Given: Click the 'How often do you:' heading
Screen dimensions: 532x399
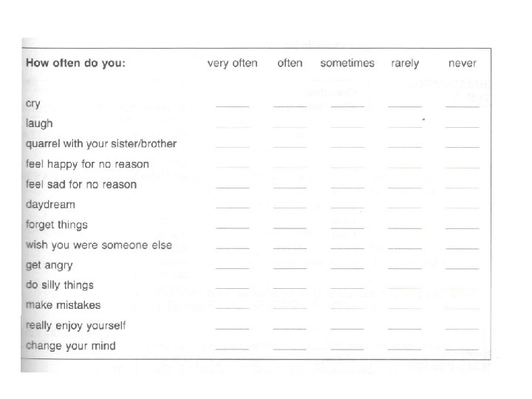Looking at the screenshot, I should click(75, 64).
